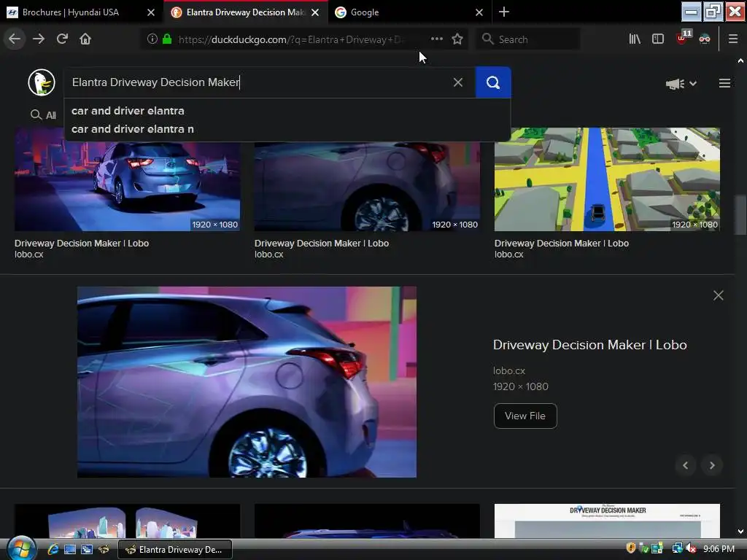Open security shield icon in system tray
Image resolution: width=747 pixels, height=560 pixels.
[631, 548]
